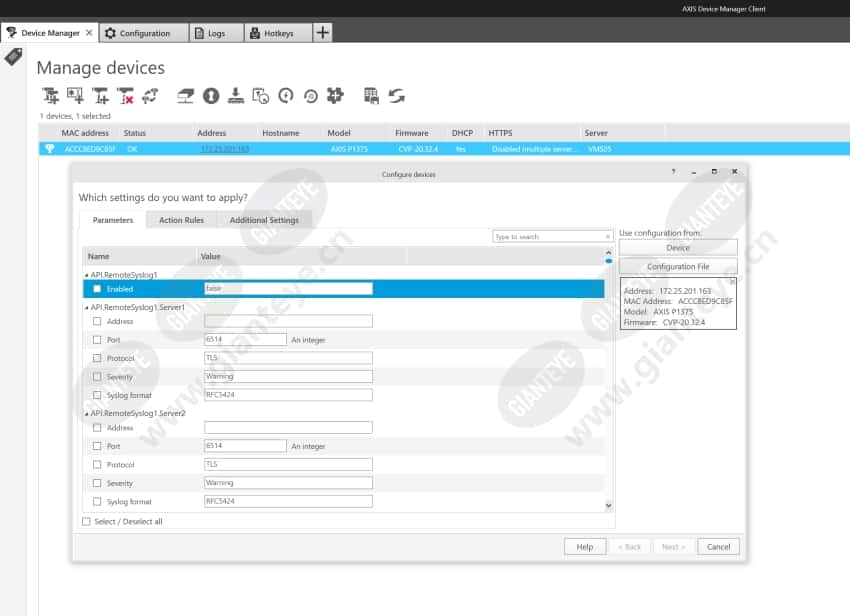This screenshot has width=850, height=616.
Task: Open the Additional Settings tab
Action: coord(264,220)
